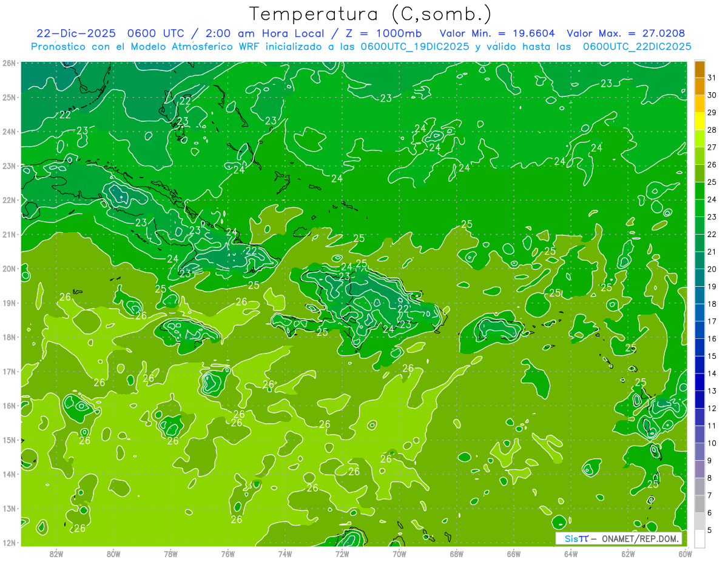Click the "Z = 1000mb" level text
Image resolution: width=728 pixels, height=562 pixels.
[383, 33]
